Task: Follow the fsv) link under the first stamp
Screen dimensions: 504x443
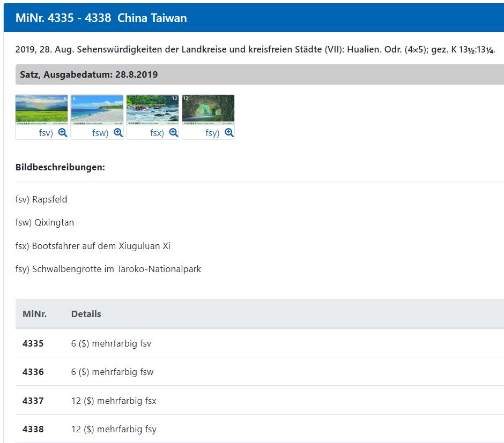Action: tap(46, 133)
